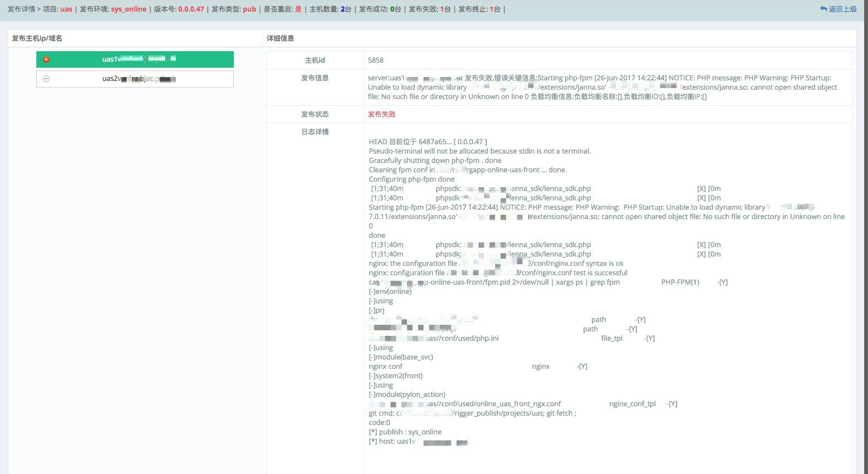Viewport: 868px width, 474px height.
Task: Click log line '[-]env(online)'
Action: [390, 291]
